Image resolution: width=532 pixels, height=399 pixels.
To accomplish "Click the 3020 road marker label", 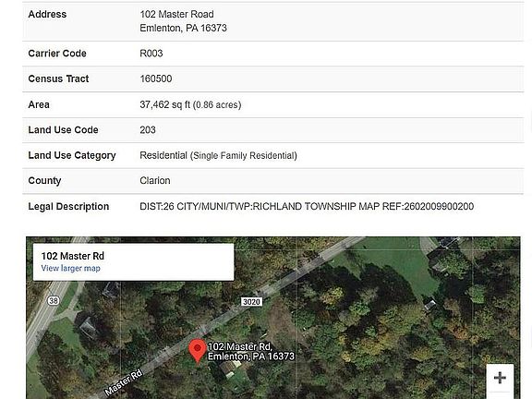I will click(x=251, y=302).
